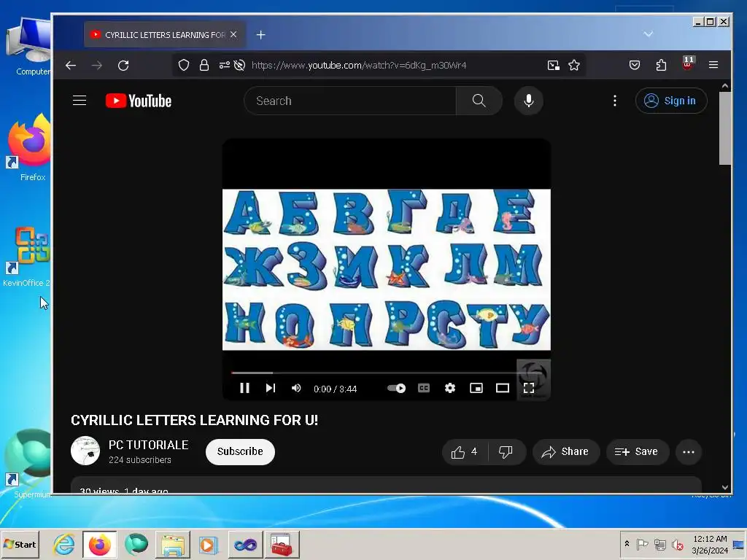Image resolution: width=747 pixels, height=560 pixels.
Task: Share this video
Action: pyautogui.click(x=565, y=452)
